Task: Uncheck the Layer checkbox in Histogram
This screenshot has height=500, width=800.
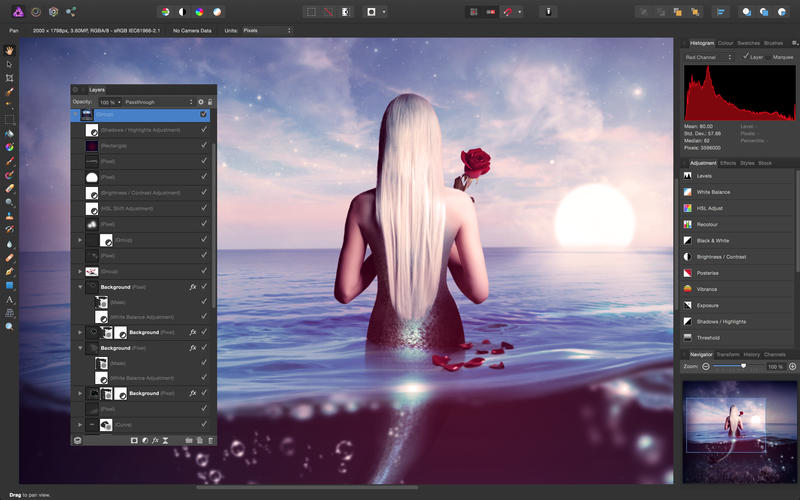Action: point(746,57)
